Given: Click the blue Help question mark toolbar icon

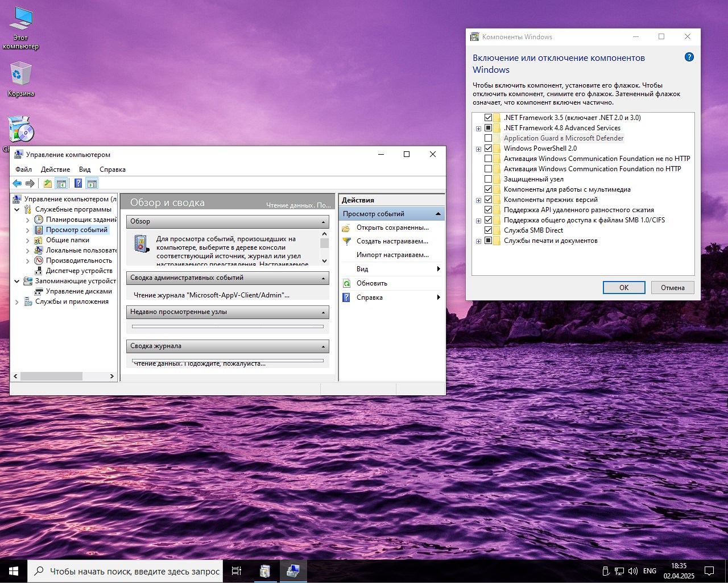Looking at the screenshot, I should click(x=78, y=183).
